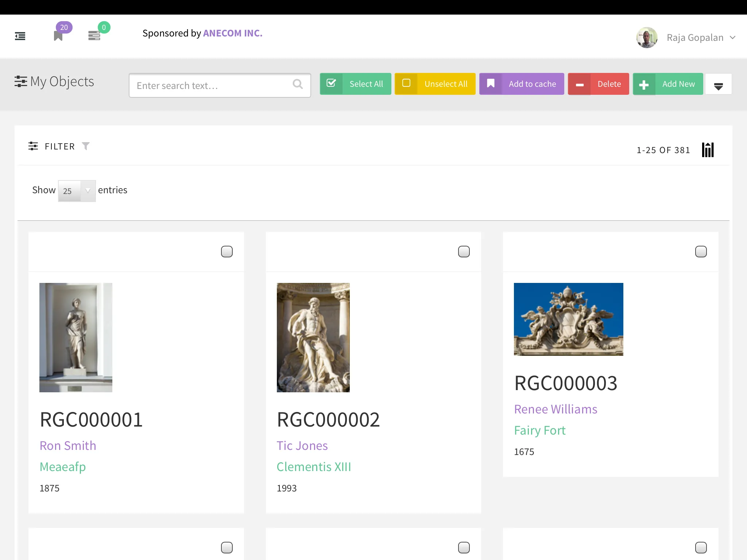Toggle checkbox on RGC000001 card

coord(227,252)
